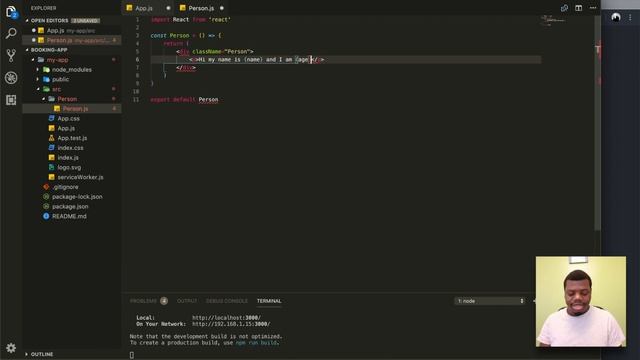
Task: Open the Debug view in activity bar
Action: [x=11, y=78]
